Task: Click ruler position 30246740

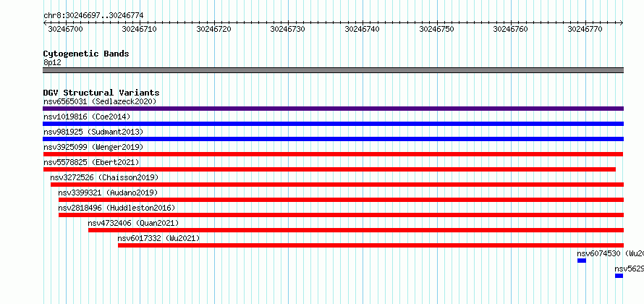Action: click(363, 29)
